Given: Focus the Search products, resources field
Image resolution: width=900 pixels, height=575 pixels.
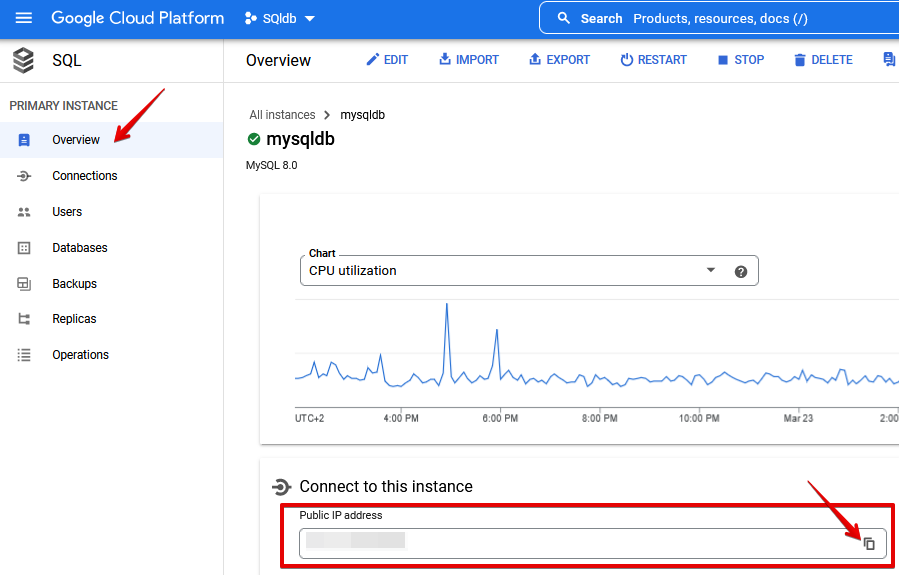Looking at the screenshot, I should click(719, 18).
